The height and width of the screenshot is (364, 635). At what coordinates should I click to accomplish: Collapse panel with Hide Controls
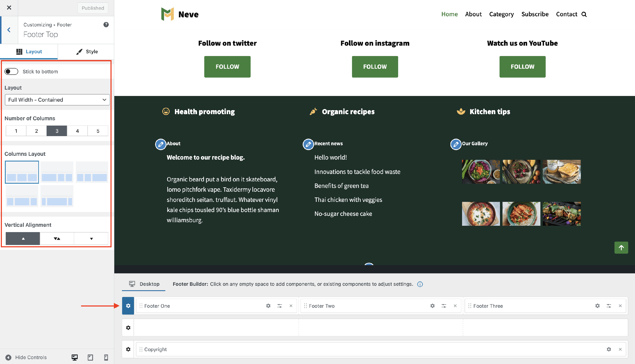click(26, 357)
